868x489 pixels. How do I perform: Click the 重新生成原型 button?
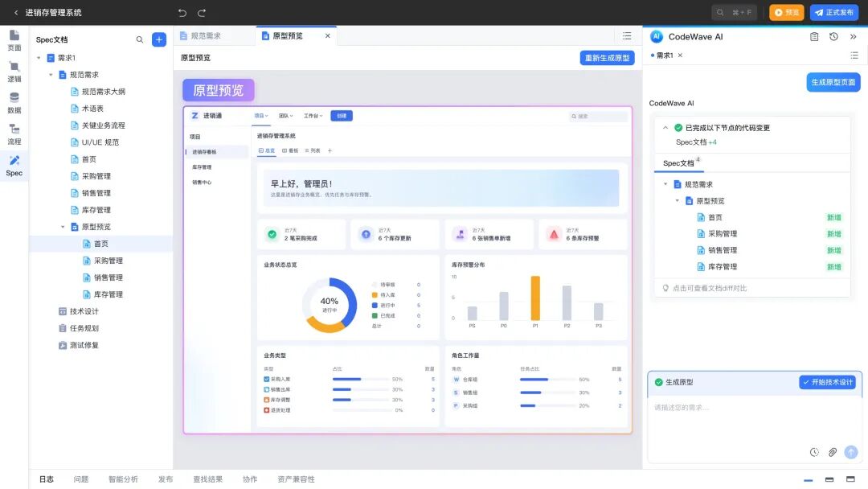tap(608, 58)
